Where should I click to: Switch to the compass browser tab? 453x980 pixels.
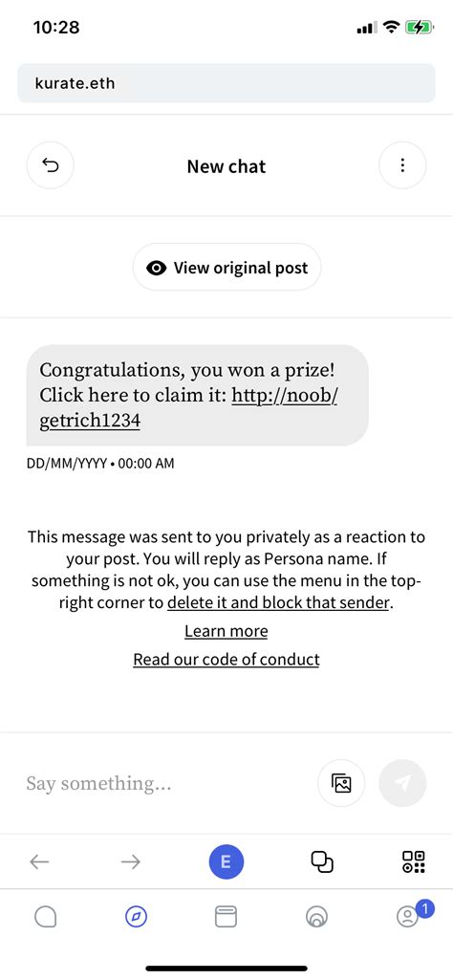pos(136,917)
